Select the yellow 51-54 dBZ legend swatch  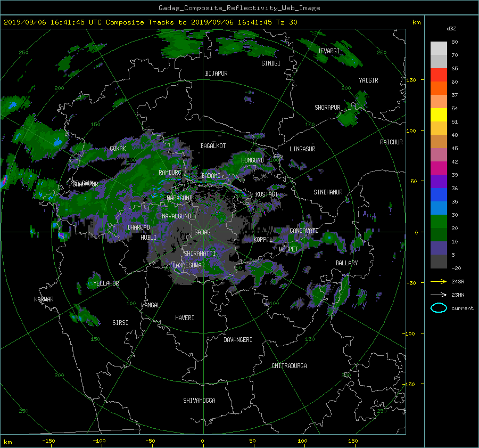click(x=439, y=115)
